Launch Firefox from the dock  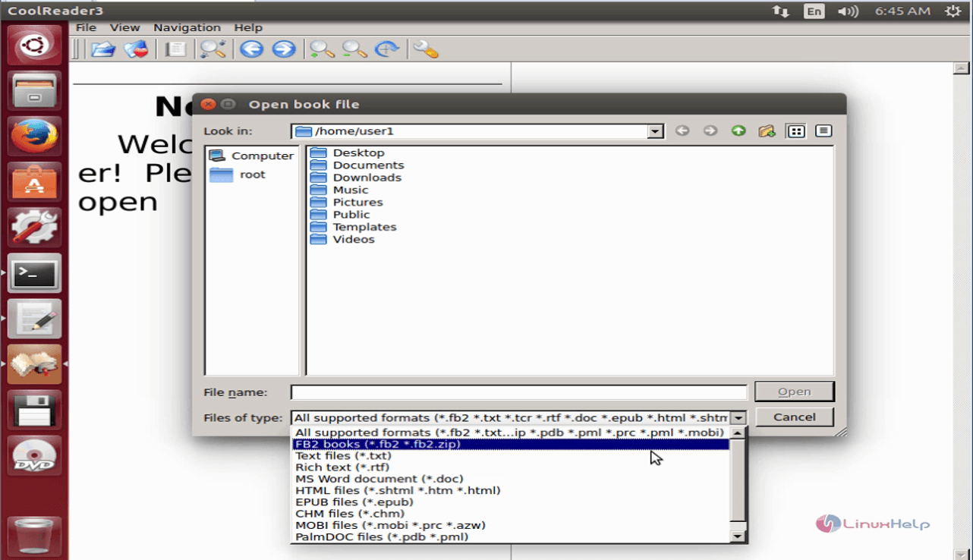tap(34, 137)
